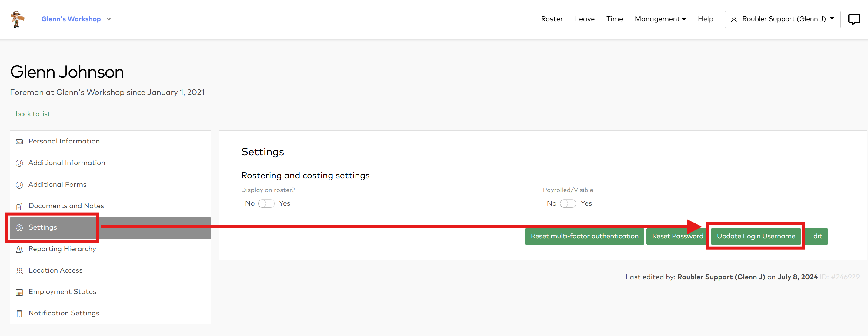Image resolution: width=868 pixels, height=336 pixels.
Task: Click Reset multi-factor authentication button
Action: click(x=584, y=236)
